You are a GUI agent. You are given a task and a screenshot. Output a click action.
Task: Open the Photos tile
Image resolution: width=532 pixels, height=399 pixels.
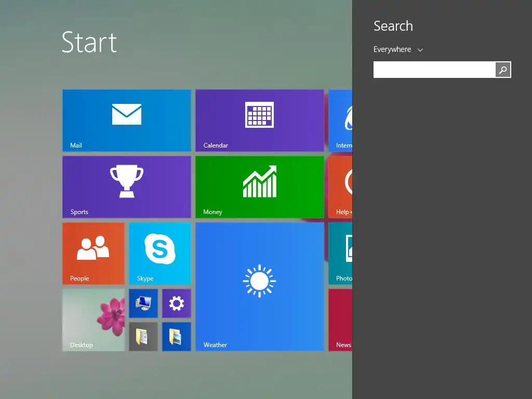point(340,254)
